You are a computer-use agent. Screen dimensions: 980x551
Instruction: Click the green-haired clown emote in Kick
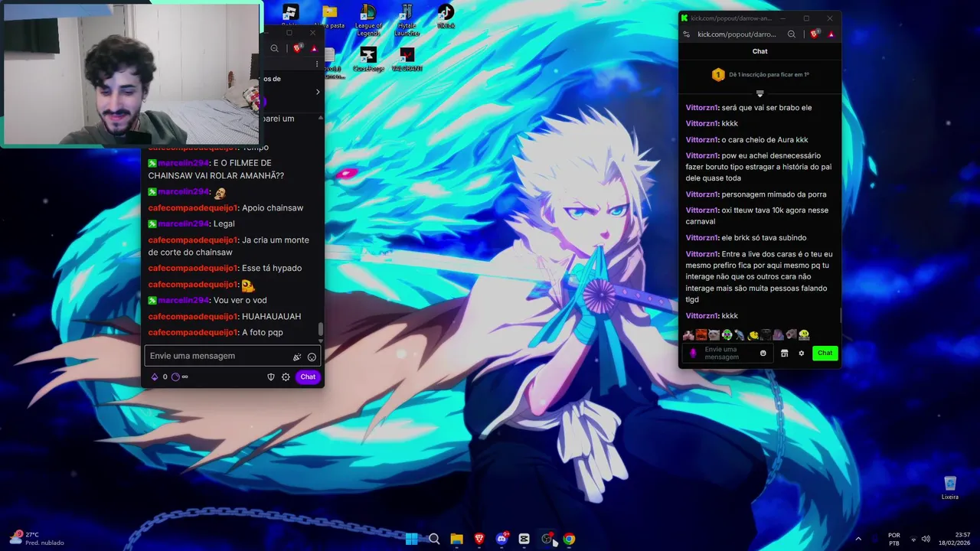point(727,335)
